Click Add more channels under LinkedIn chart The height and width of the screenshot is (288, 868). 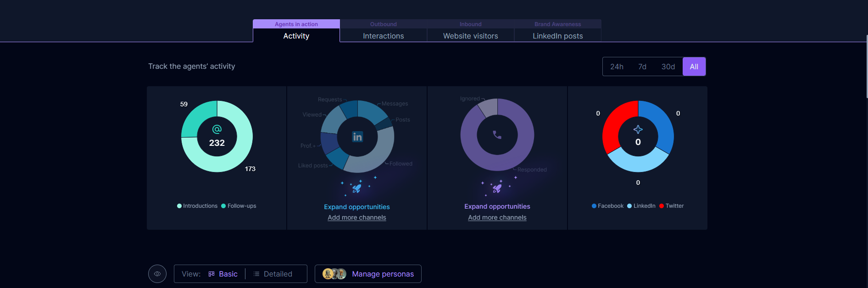tap(357, 217)
